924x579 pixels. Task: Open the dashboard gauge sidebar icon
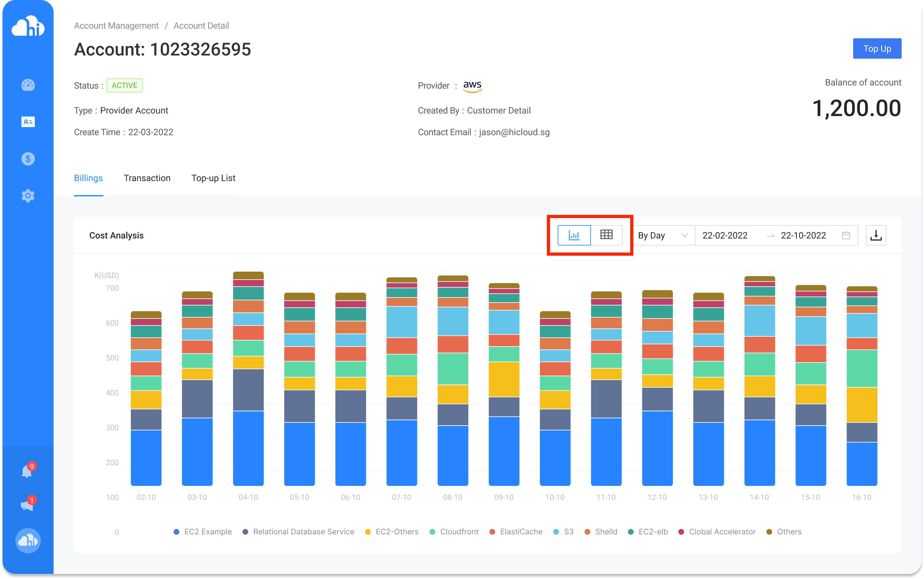coord(28,85)
